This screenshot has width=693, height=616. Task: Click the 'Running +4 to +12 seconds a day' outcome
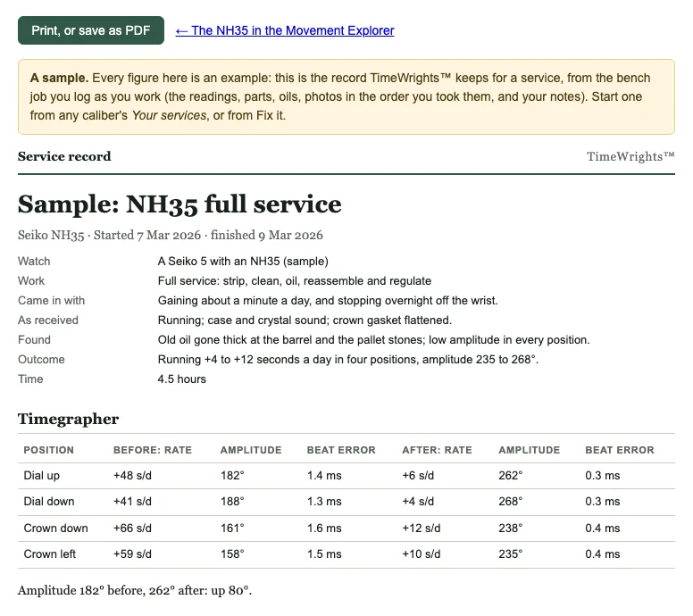click(347, 359)
